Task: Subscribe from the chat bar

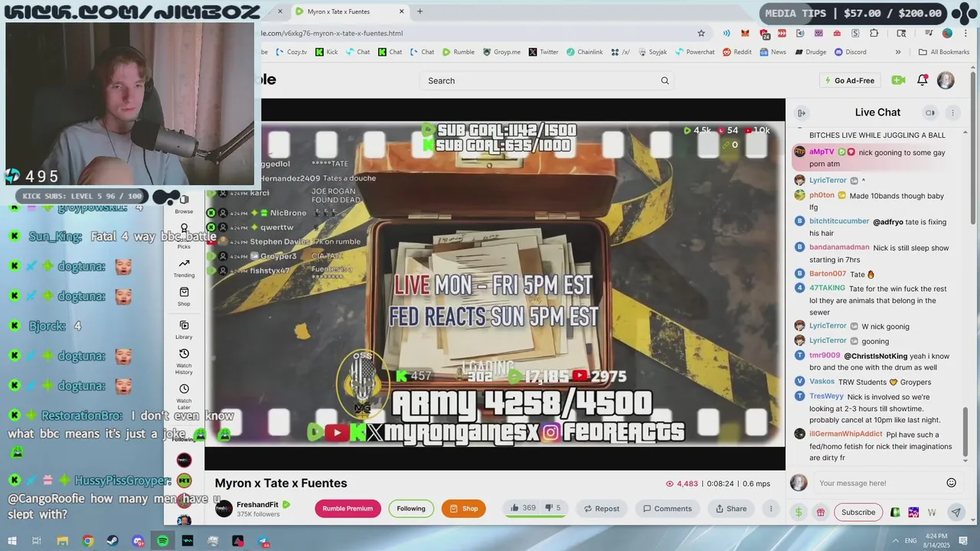Action: pyautogui.click(x=858, y=512)
